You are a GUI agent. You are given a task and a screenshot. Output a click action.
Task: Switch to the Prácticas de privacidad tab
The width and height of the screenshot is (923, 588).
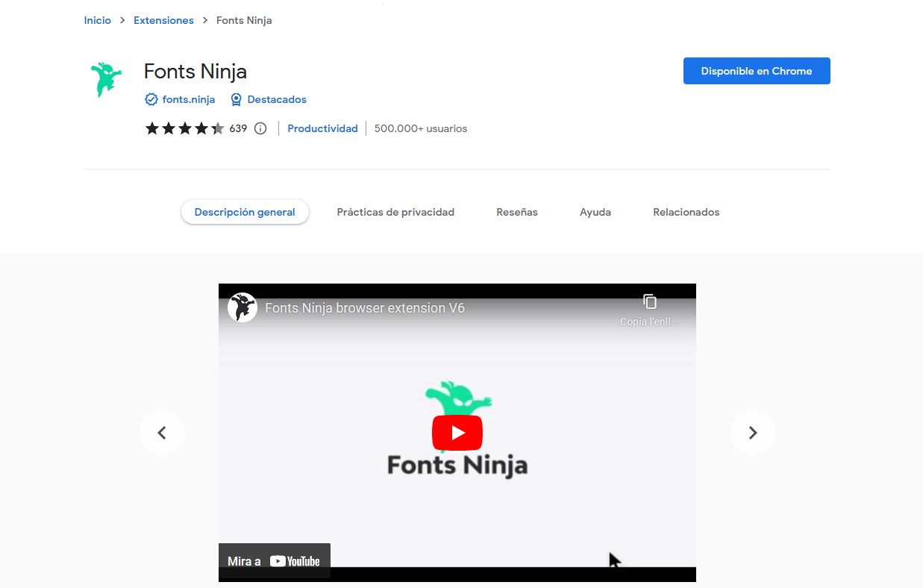point(395,212)
